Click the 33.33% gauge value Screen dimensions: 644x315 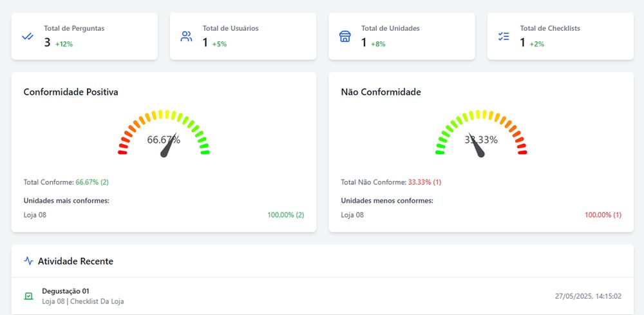tap(481, 140)
